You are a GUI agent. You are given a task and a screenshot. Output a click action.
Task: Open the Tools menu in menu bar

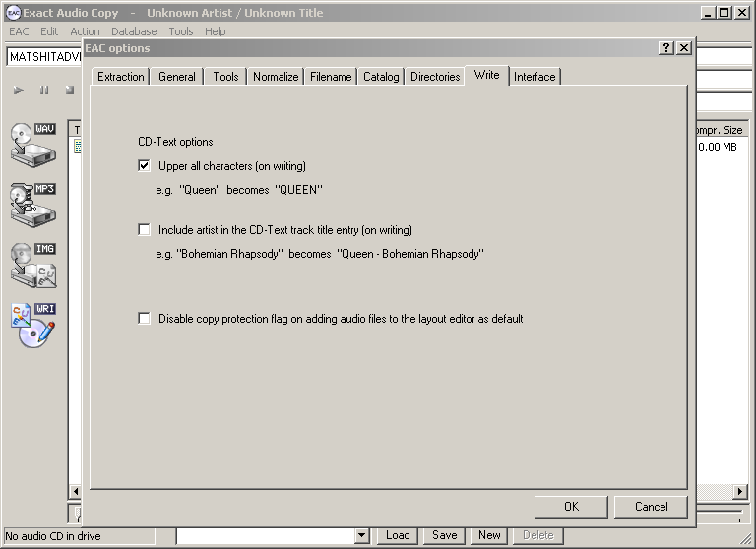tap(181, 31)
